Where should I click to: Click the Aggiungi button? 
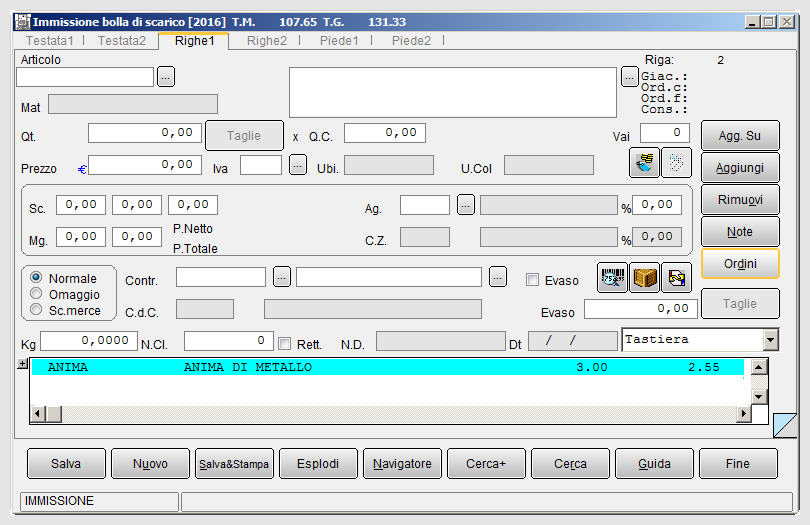[740, 167]
